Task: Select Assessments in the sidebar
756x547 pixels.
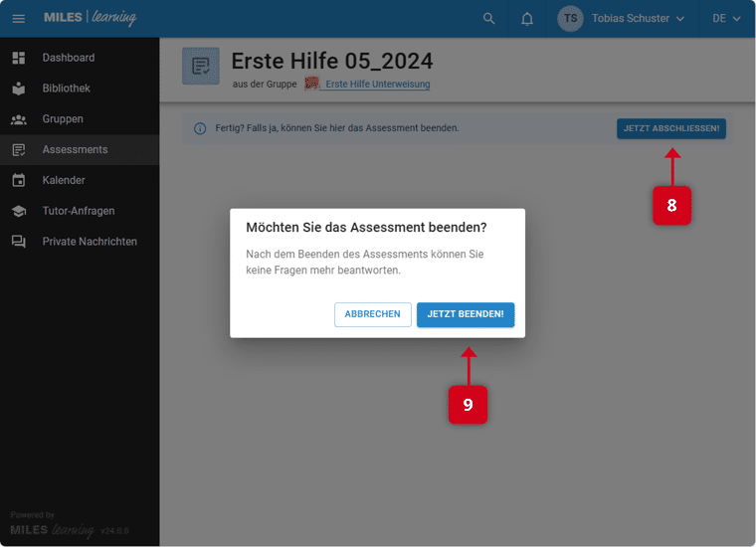Action: pos(75,150)
